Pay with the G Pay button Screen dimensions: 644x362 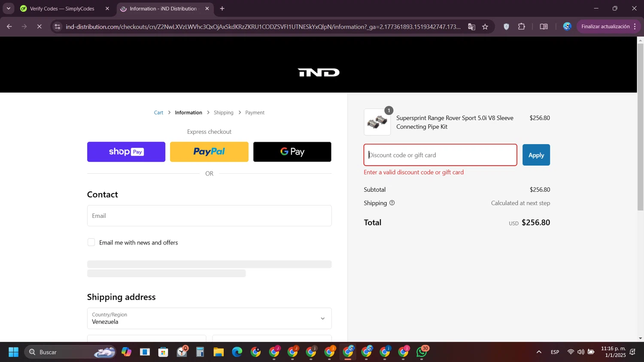coord(292,152)
